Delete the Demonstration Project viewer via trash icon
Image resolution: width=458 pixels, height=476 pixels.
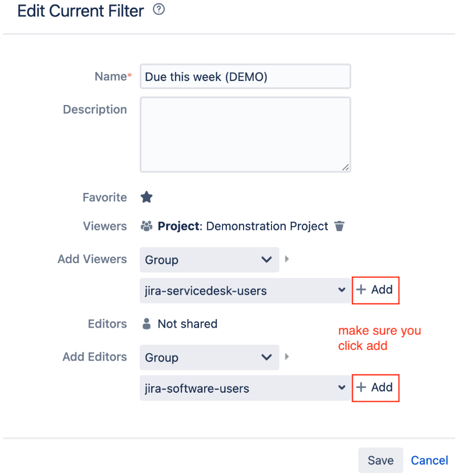(x=339, y=226)
